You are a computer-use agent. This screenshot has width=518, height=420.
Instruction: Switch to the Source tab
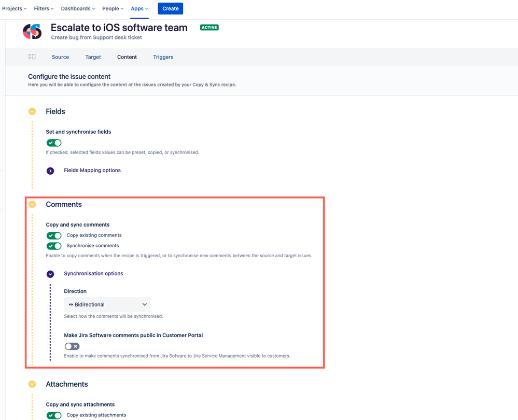tap(61, 57)
